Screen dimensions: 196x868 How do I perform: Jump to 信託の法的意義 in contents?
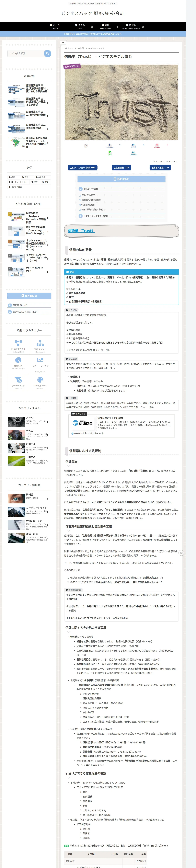click(x=88, y=195)
